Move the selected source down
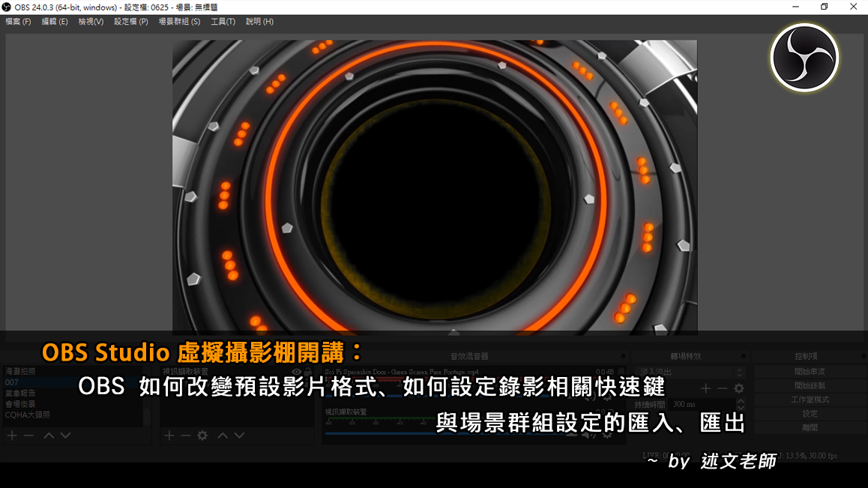 (239, 436)
